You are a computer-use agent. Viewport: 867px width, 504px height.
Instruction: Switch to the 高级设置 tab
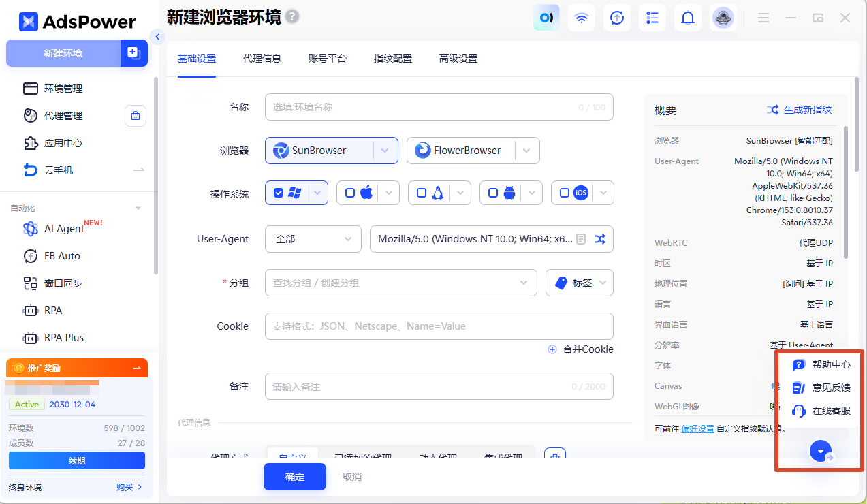pos(458,59)
